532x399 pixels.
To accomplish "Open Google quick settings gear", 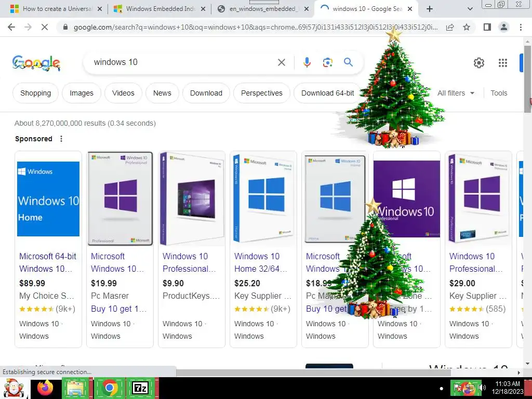I will [x=478, y=63].
